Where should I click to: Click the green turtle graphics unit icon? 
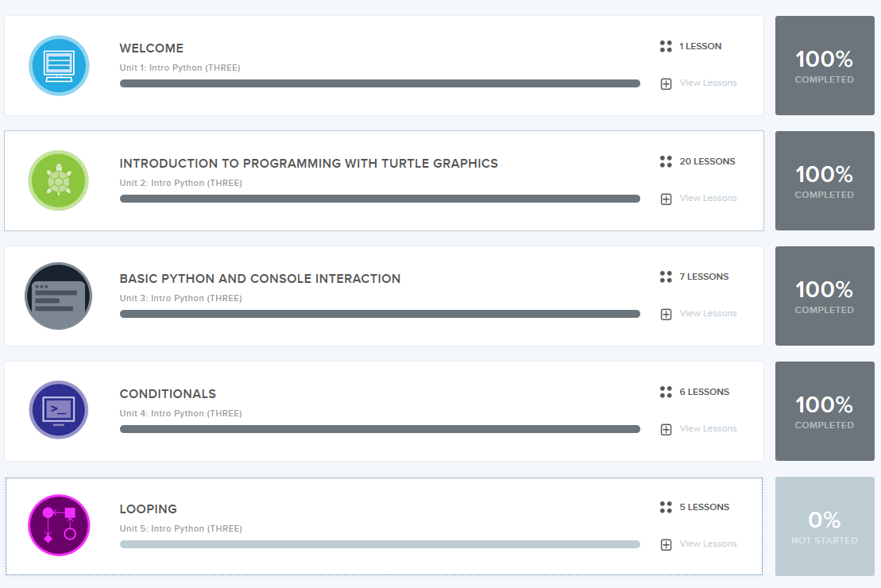pos(59,180)
